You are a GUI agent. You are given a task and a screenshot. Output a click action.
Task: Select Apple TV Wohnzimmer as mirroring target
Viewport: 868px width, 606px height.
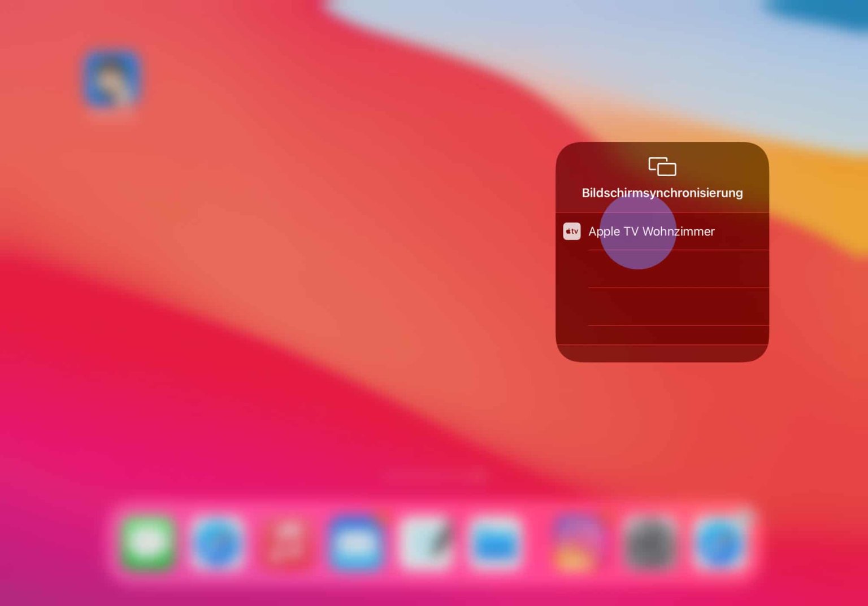[651, 231]
